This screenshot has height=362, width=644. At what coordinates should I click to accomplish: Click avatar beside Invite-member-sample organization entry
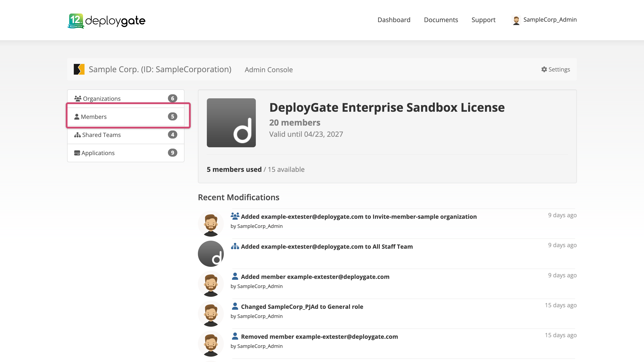click(x=211, y=224)
